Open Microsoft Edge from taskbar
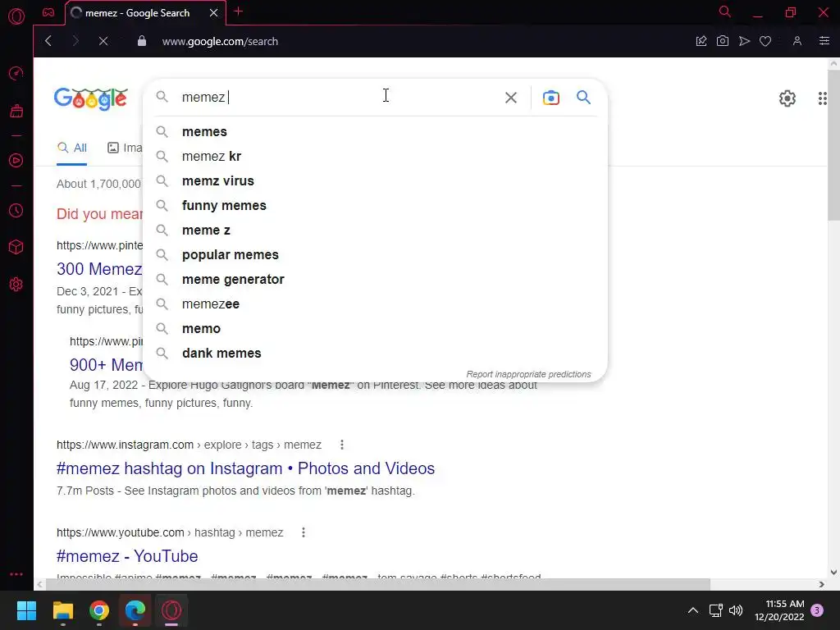 click(135, 610)
